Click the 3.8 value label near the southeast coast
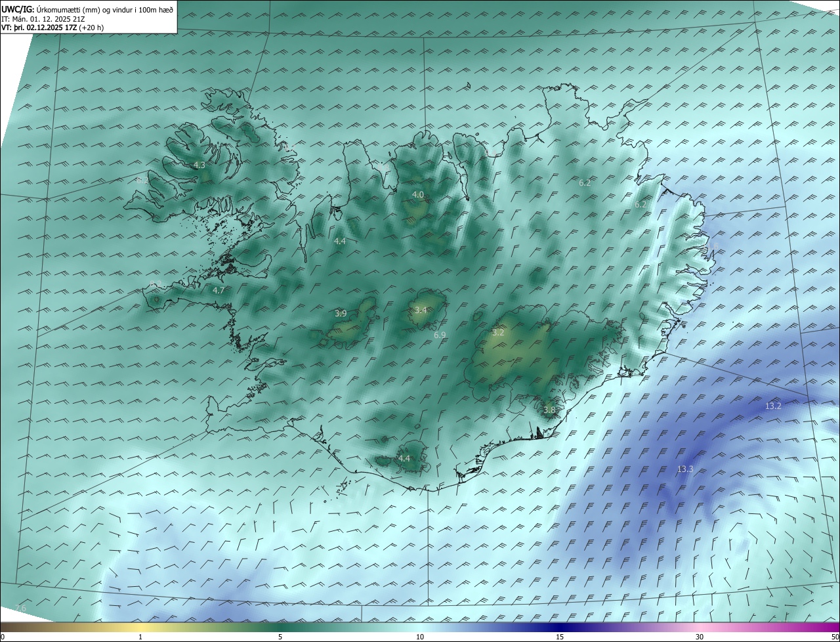840x642 pixels. (549, 410)
